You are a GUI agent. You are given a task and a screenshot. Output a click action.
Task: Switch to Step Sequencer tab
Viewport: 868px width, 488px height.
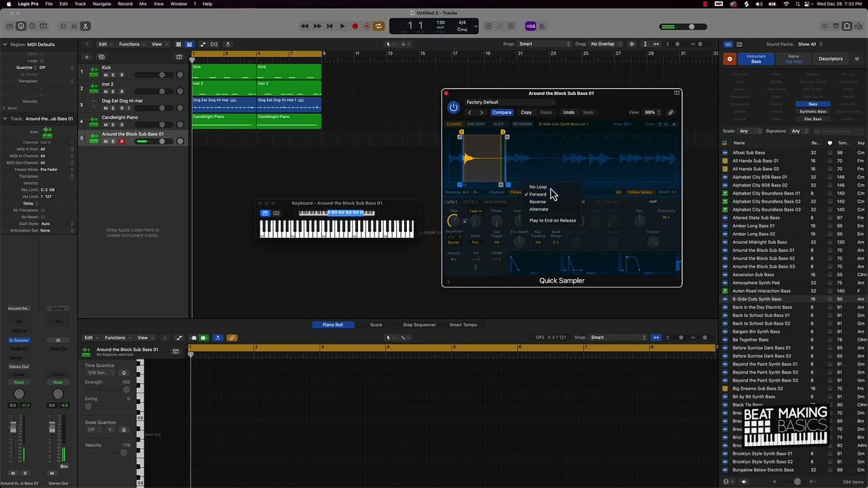pos(419,325)
